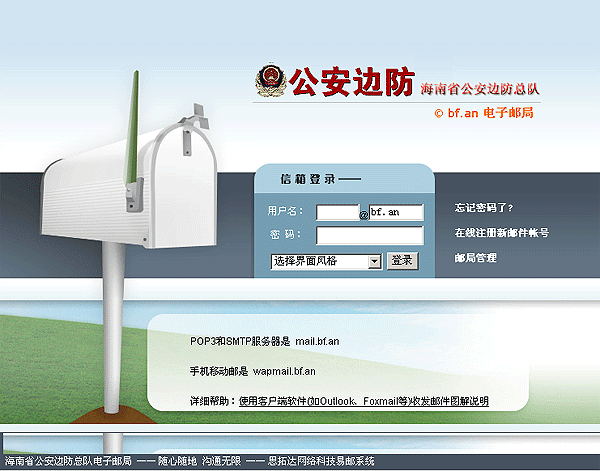Viewport: 600px width, 471px height.
Task: Open the Outlook/Foxmail client help guide link
Action: tap(364, 401)
